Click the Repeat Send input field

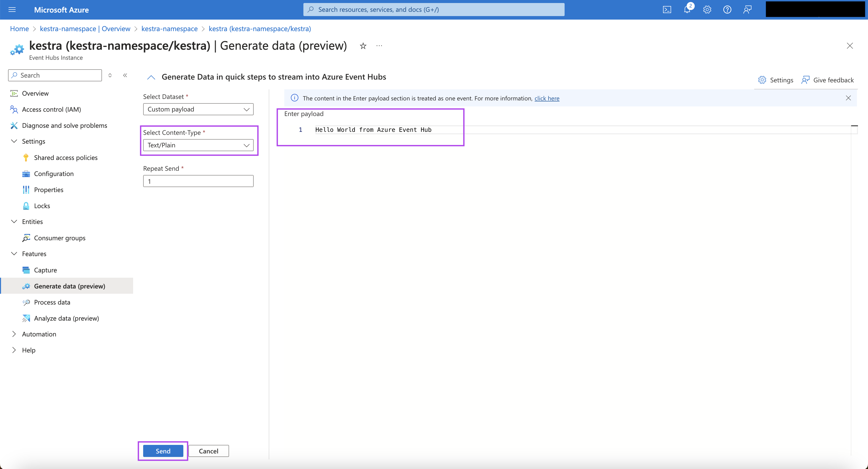pos(198,181)
